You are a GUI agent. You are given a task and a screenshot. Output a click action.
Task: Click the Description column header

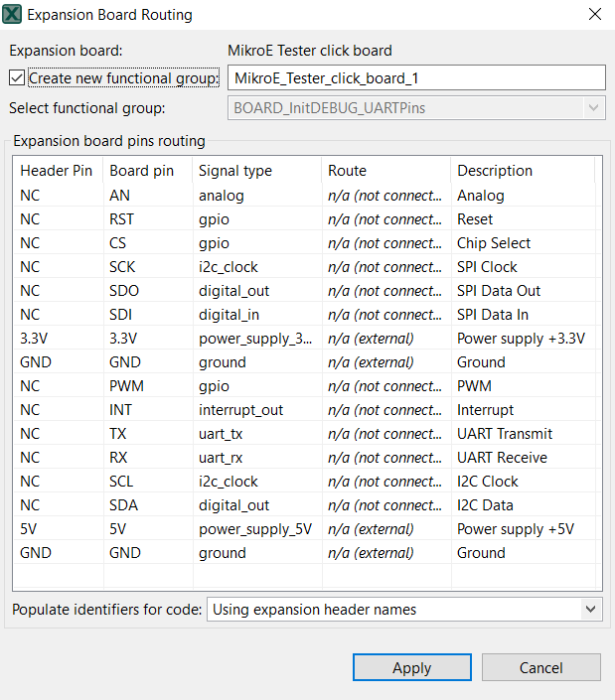[495, 171]
